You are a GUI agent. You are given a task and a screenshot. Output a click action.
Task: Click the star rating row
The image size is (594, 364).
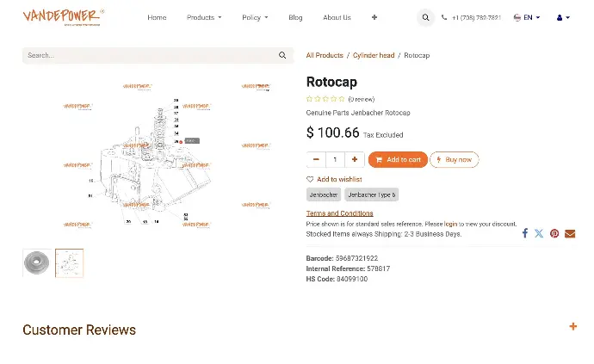coord(325,99)
